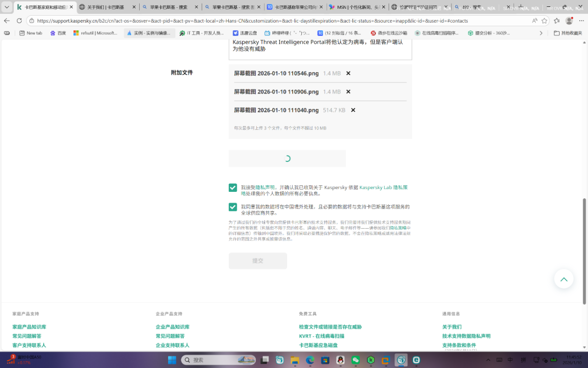Open QQ penguin app on taskbar
Viewport: 588px width, 368px height.
coord(341,360)
